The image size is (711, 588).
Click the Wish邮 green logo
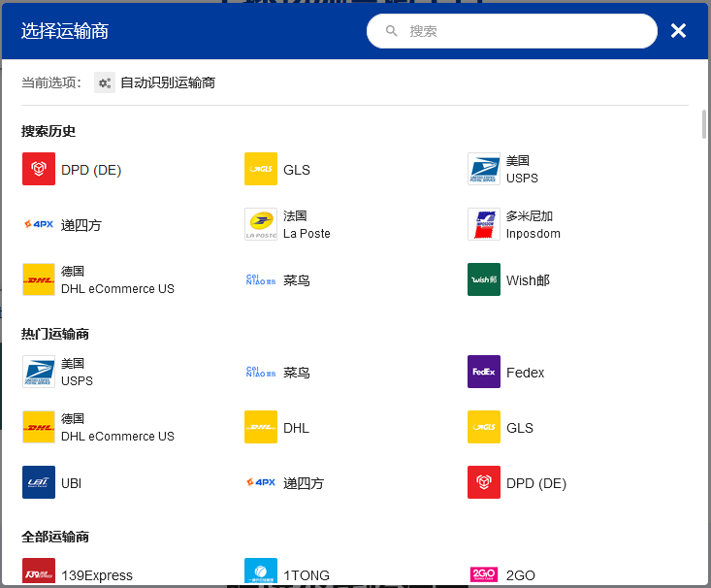click(484, 279)
